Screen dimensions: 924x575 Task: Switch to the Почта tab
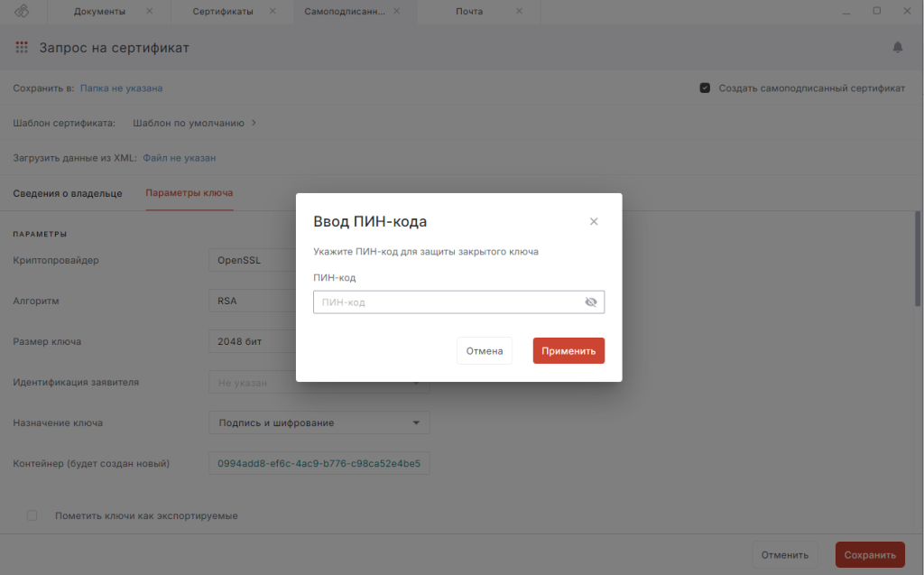469,11
